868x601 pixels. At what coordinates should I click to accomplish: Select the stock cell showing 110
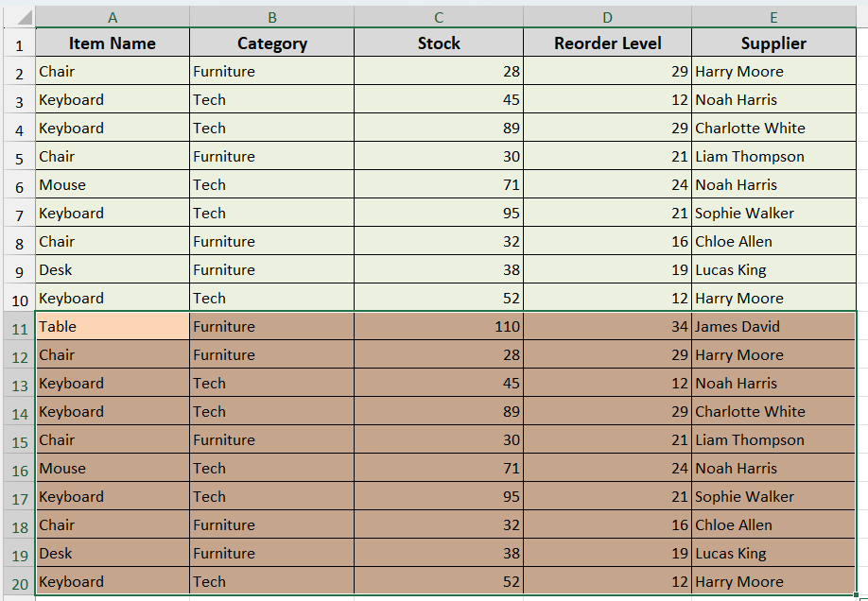439,327
